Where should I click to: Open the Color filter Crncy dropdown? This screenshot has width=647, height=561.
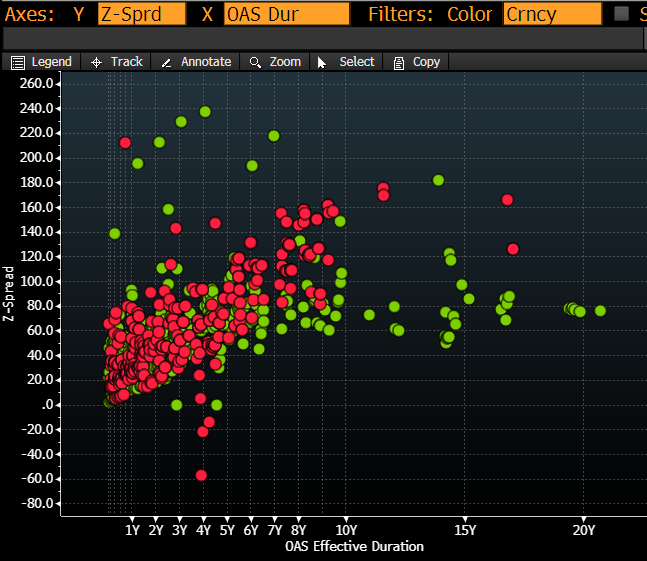click(553, 14)
